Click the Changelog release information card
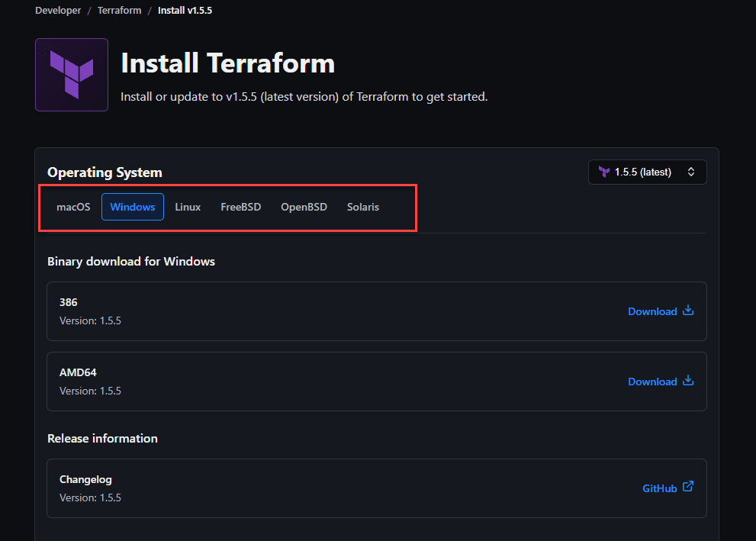 pos(305,488)
